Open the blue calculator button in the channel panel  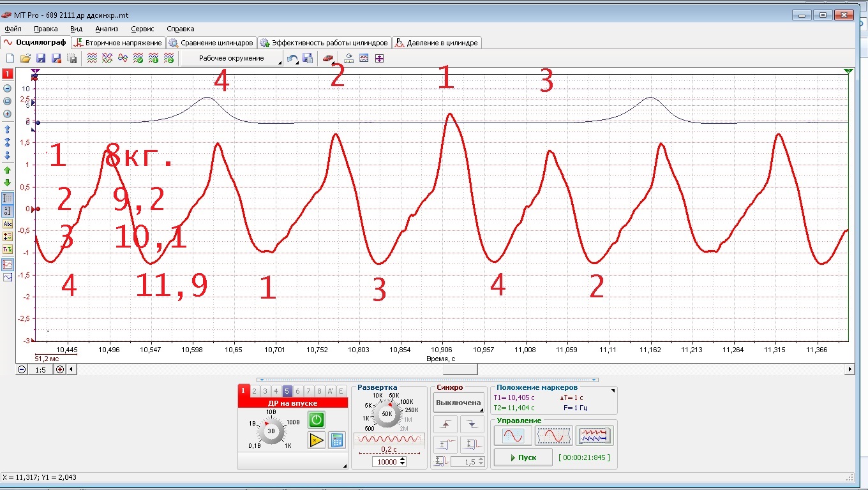click(336, 440)
